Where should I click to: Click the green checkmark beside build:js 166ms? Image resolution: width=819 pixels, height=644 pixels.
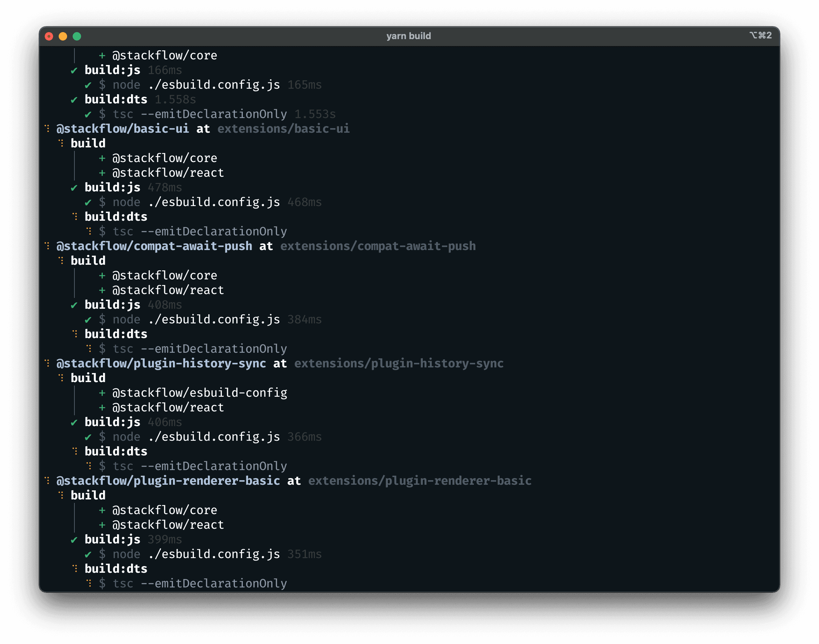click(x=74, y=71)
